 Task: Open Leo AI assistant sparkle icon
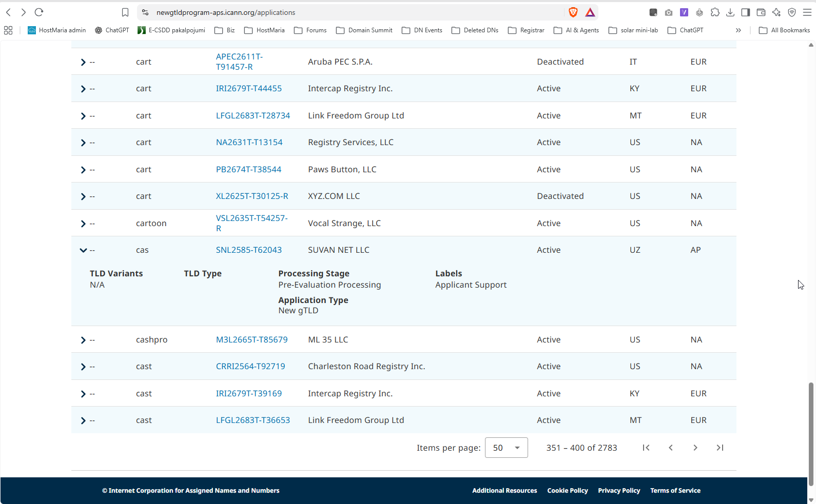pyautogui.click(x=776, y=12)
